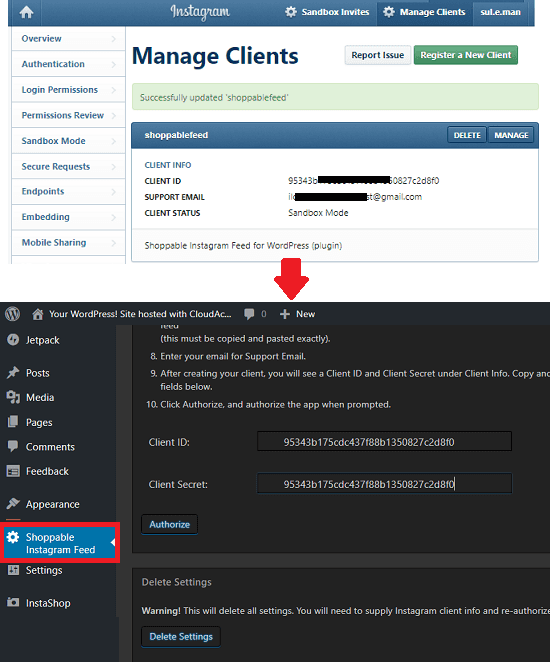The height and width of the screenshot is (664, 550).
Task: Click the Delete Settings button
Action: [181, 636]
